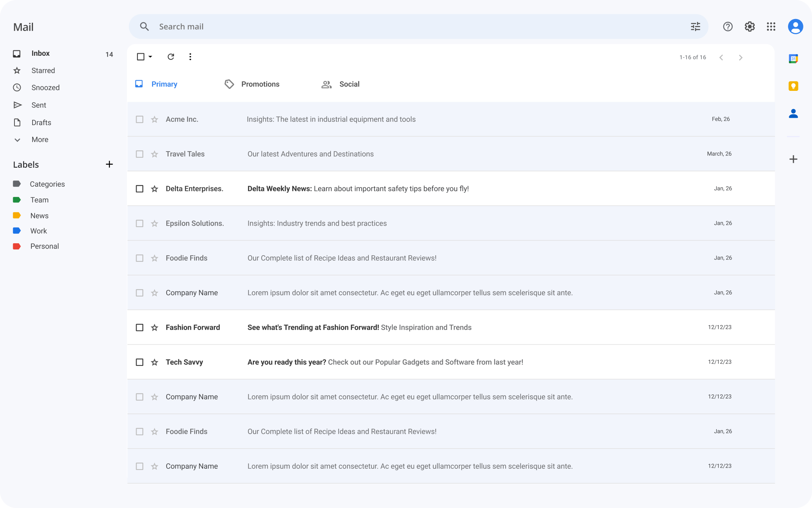
Task: Open the yellow News label
Action: coord(31,216)
